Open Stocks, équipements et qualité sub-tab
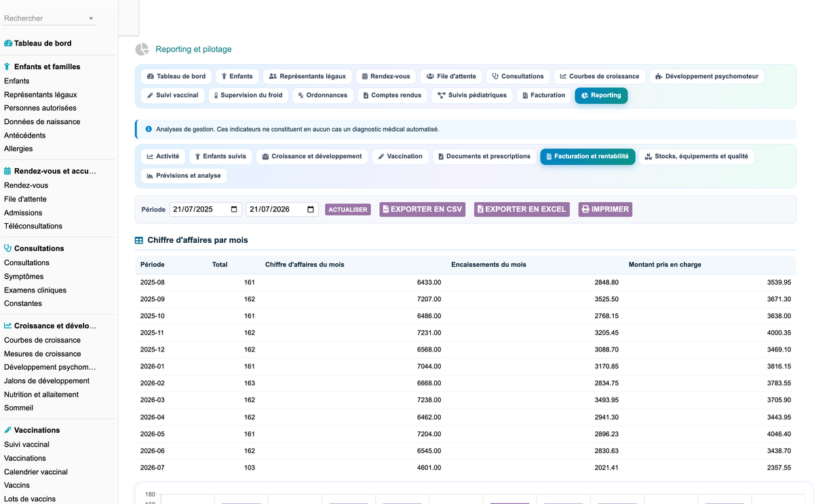The height and width of the screenshot is (504, 814). [697, 157]
